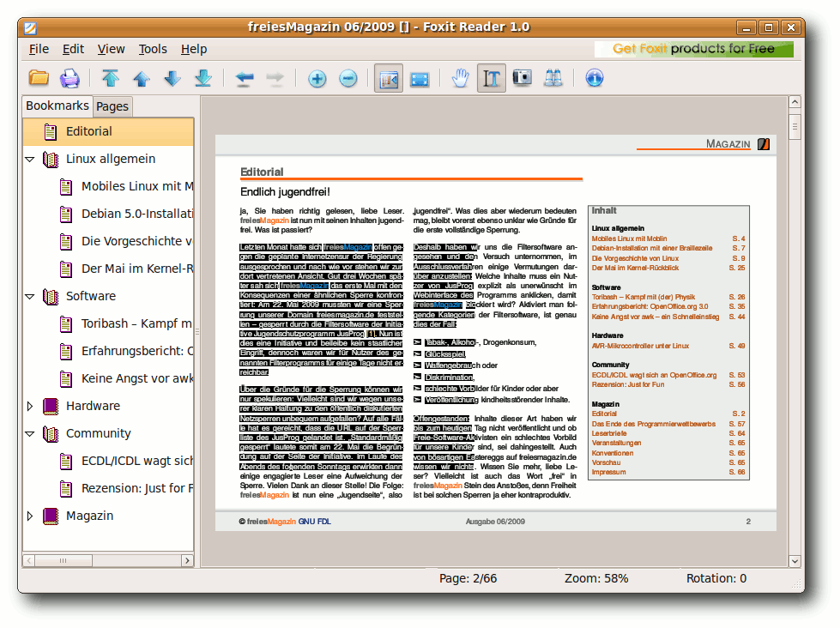Screen dimensions: 840x628
Task: Select the Hand tool
Action: (x=460, y=78)
